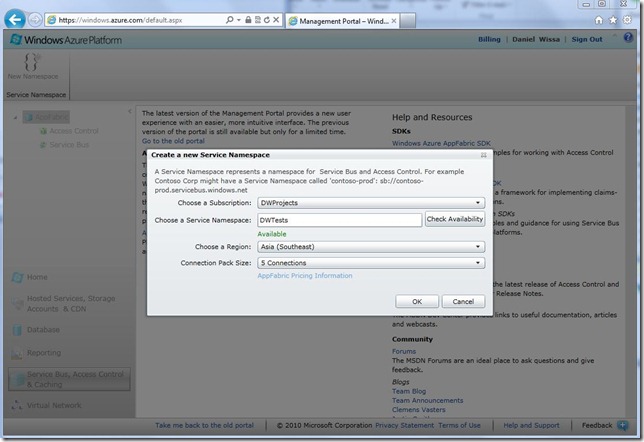This screenshot has height=442, width=644.
Task: Collapse the left navigation pane chevron
Action: pos(129,111)
